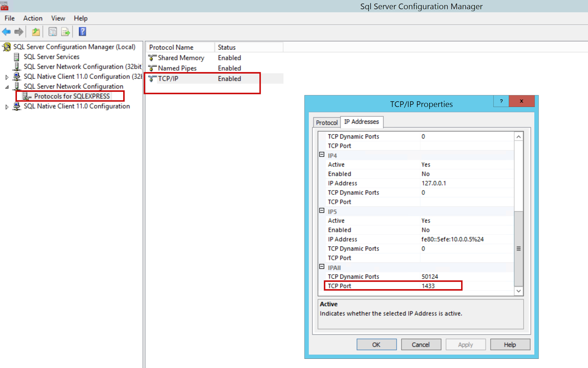
Task: Click the SQL Native Client 11.0 Configuration (32bit) icon
Action: pyautogui.click(x=17, y=76)
